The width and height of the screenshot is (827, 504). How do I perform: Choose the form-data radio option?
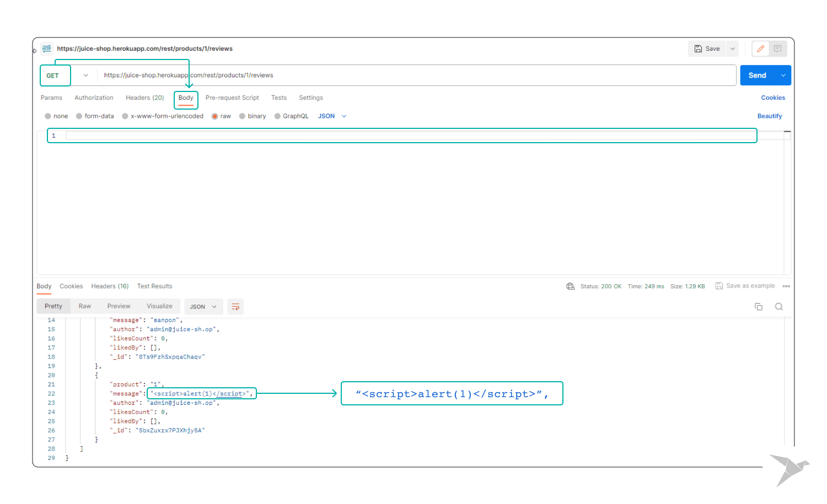[79, 116]
